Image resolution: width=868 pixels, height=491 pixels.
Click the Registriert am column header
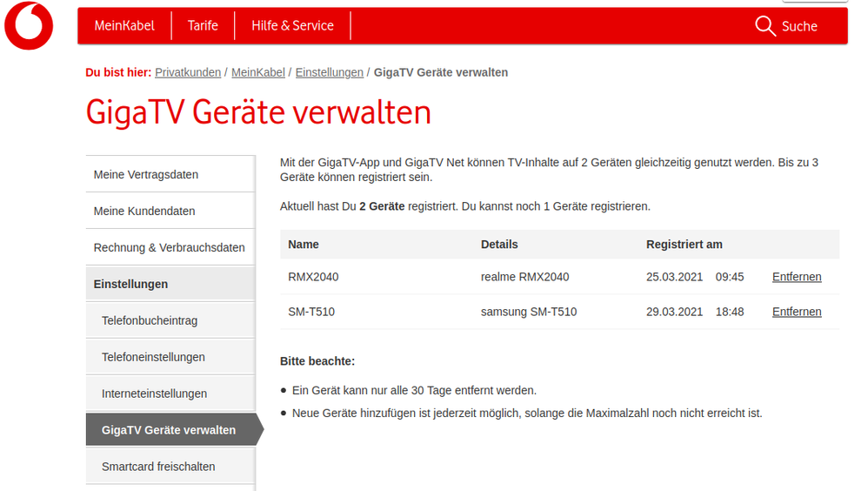click(x=684, y=245)
